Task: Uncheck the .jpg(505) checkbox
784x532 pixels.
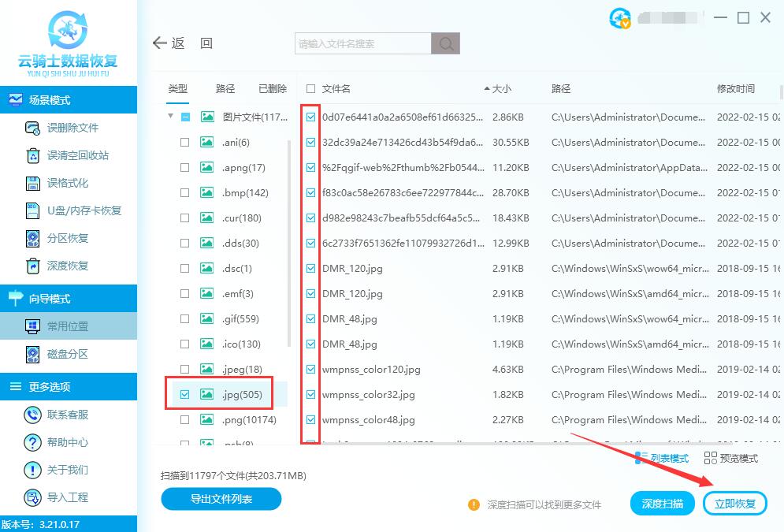Action: click(x=184, y=395)
